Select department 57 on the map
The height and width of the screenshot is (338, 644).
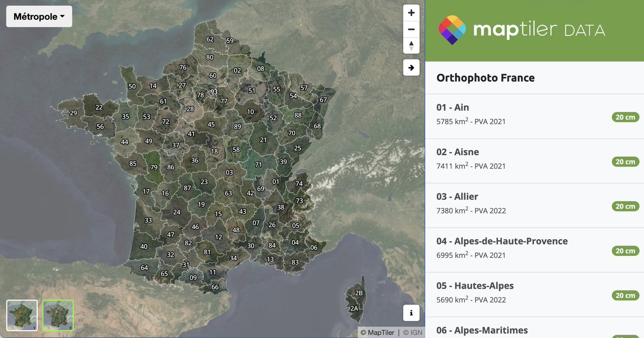click(x=304, y=88)
